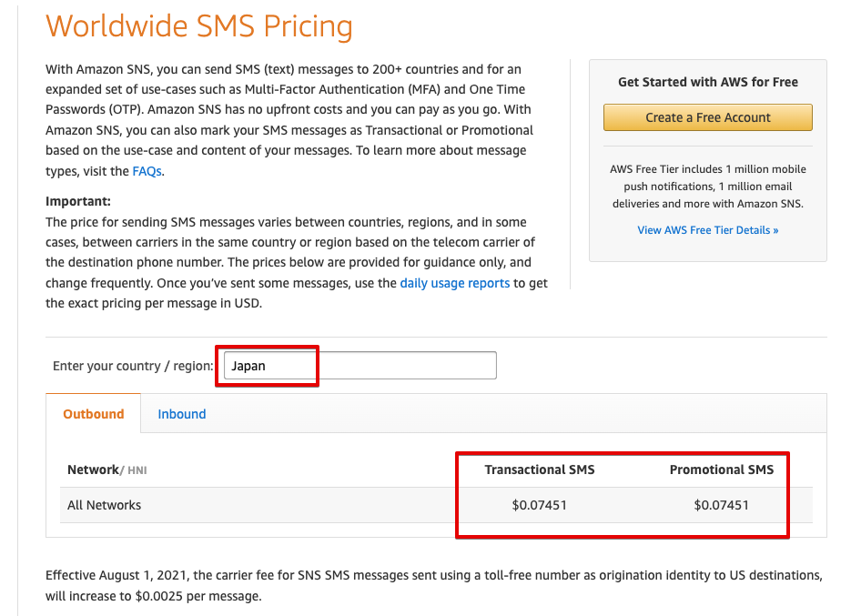
Task: Click the Transactional SMS price value
Action: coord(540,505)
